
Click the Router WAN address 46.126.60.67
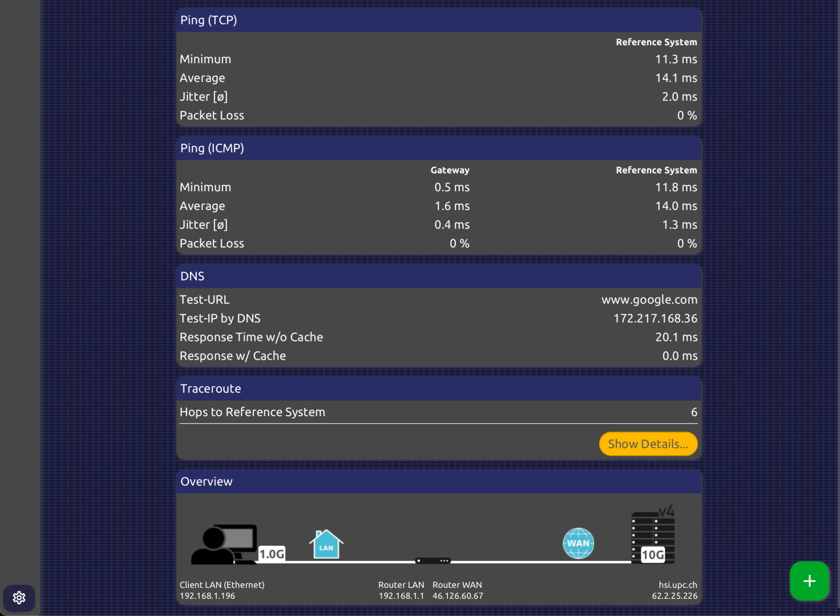[458, 596]
